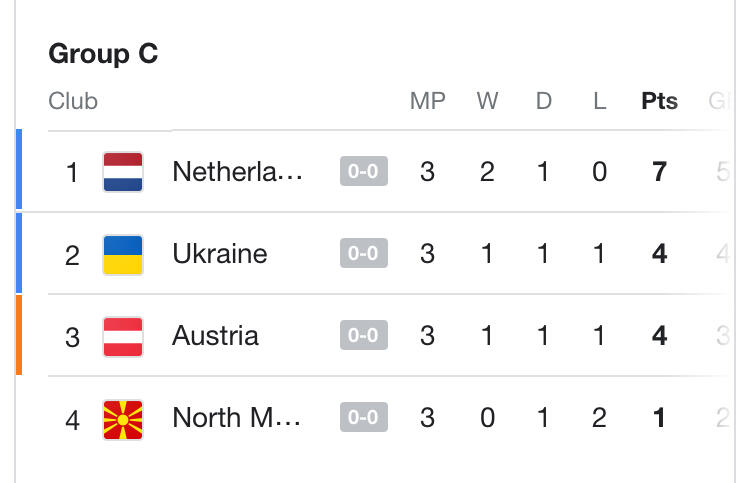This screenshot has width=750, height=483.
Task: Click the D column header
Action: click(x=543, y=101)
